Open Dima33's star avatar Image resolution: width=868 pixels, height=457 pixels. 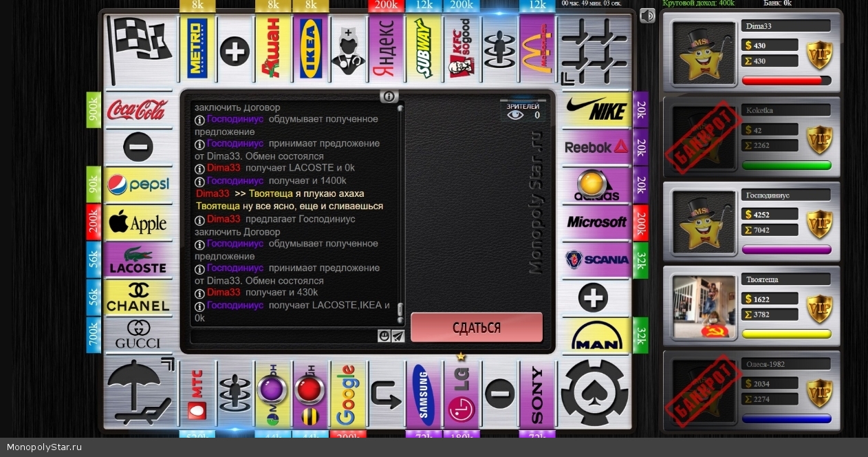pos(704,53)
